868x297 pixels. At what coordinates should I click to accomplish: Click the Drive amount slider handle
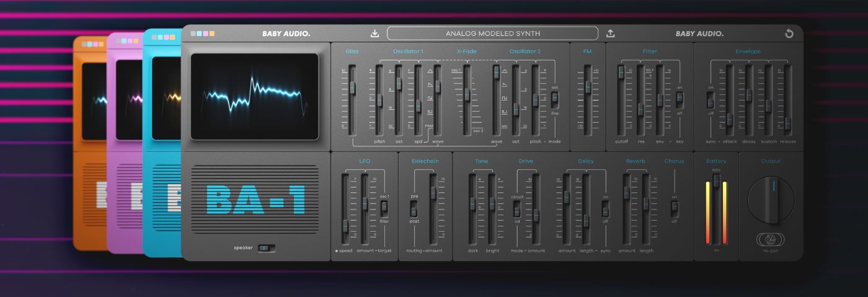(x=536, y=215)
